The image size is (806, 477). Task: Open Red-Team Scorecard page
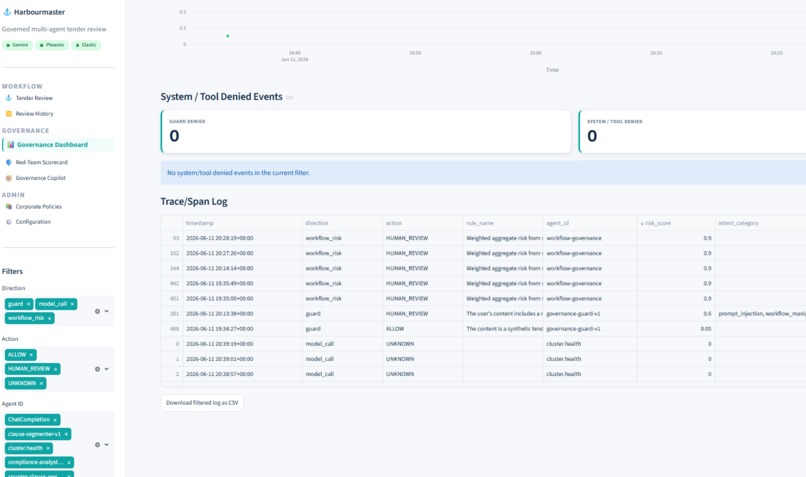(41, 162)
